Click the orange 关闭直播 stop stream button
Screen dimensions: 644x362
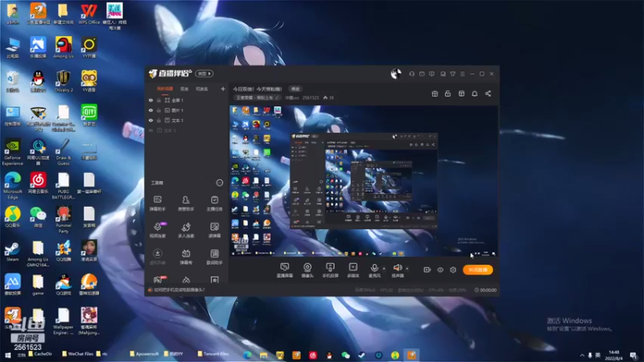pyautogui.click(x=477, y=269)
